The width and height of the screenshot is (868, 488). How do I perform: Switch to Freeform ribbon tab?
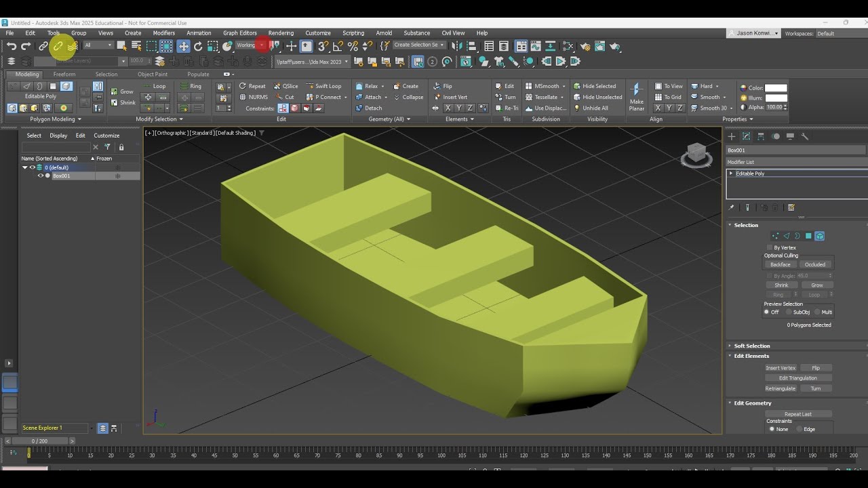pos(64,75)
